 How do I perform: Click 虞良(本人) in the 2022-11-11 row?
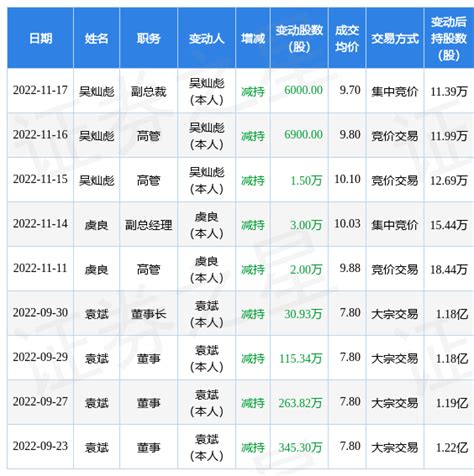(207, 269)
